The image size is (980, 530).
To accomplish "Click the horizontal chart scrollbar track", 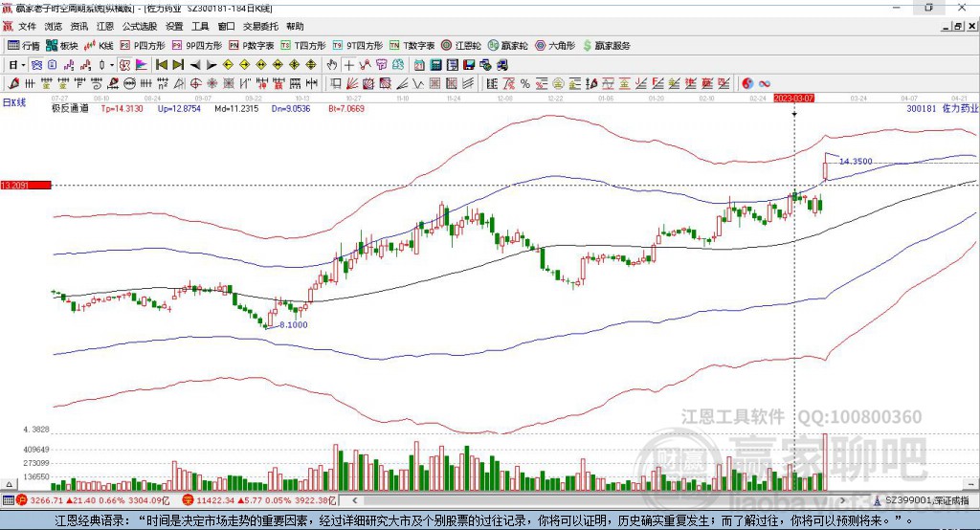I will [x=599, y=500].
